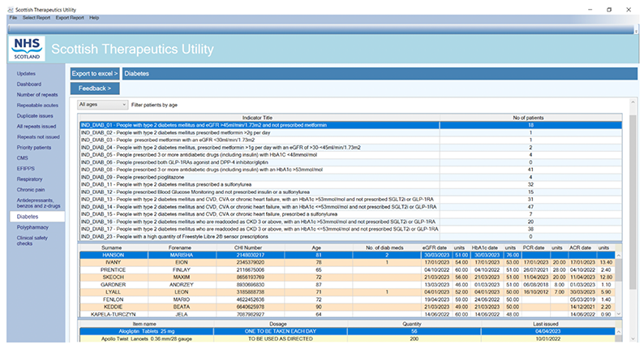
Task: Click the Export to excel button
Action: (95, 73)
